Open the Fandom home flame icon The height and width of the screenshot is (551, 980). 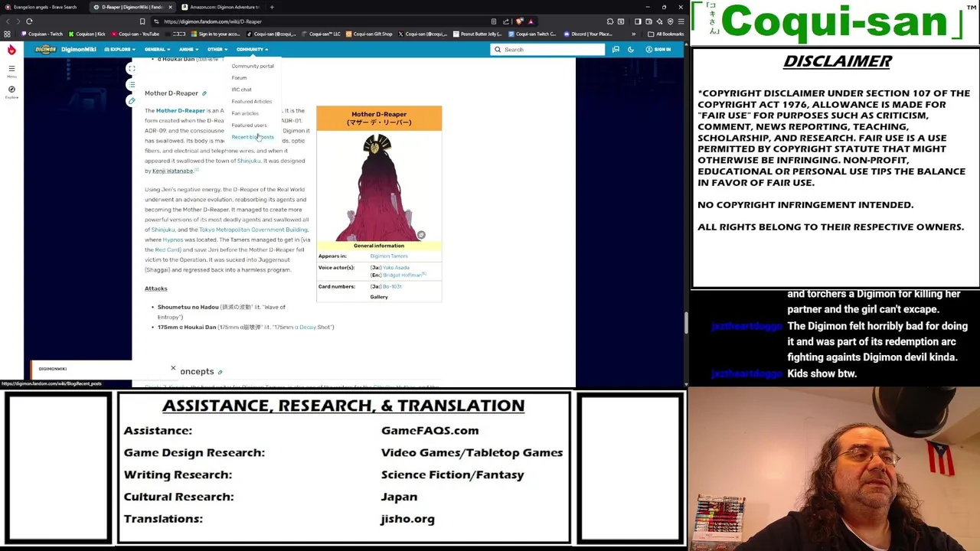[11, 50]
